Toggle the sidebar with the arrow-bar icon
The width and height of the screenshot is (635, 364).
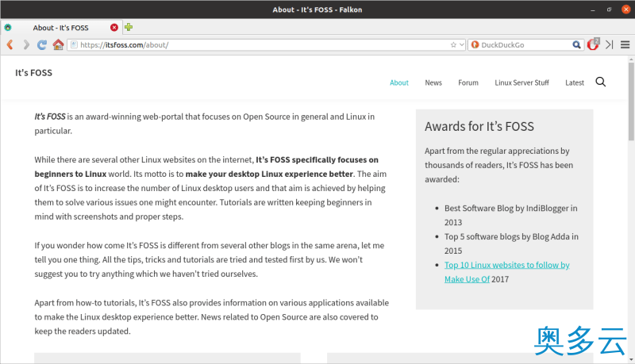[610, 44]
